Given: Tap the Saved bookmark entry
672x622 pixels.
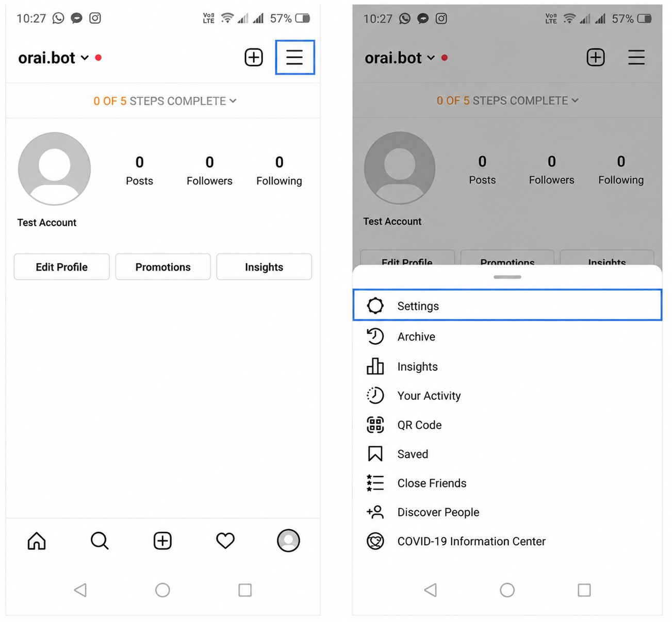Looking at the screenshot, I should (507, 454).
